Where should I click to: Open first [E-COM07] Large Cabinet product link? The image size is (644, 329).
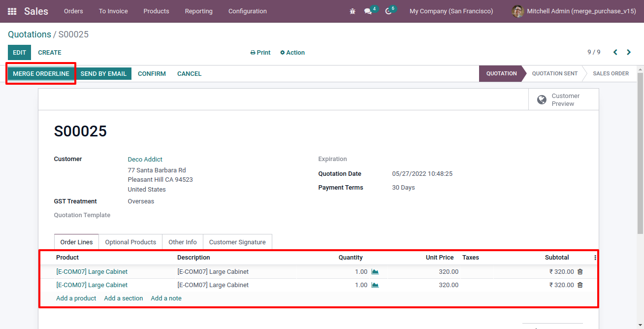[x=92, y=272]
